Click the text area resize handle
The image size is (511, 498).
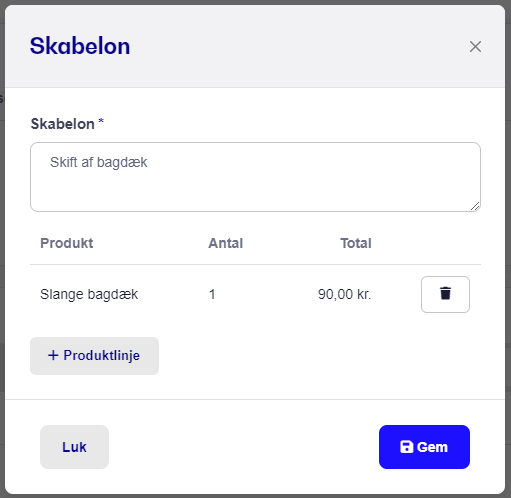click(x=475, y=206)
